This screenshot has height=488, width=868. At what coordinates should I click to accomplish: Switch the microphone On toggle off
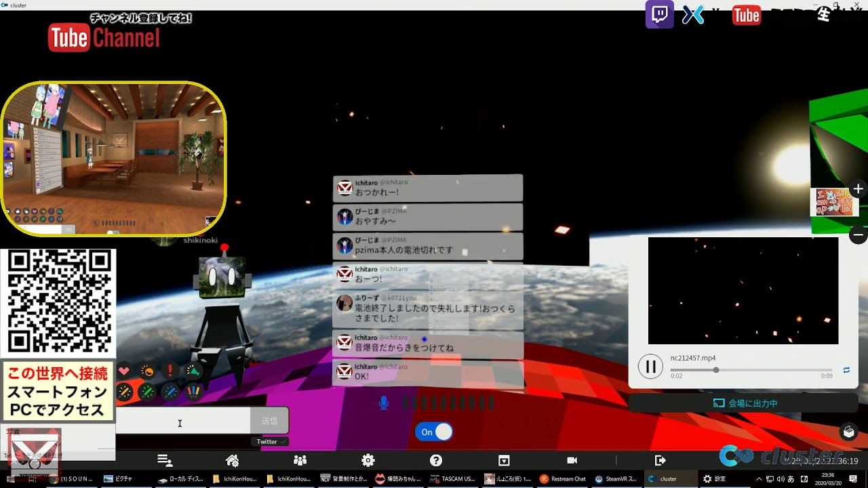tap(433, 432)
